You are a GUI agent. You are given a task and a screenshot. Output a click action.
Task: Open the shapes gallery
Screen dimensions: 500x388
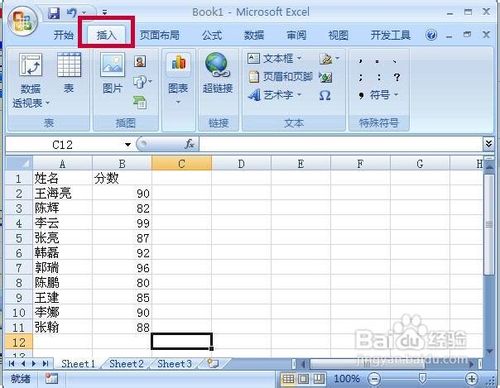click(x=142, y=82)
